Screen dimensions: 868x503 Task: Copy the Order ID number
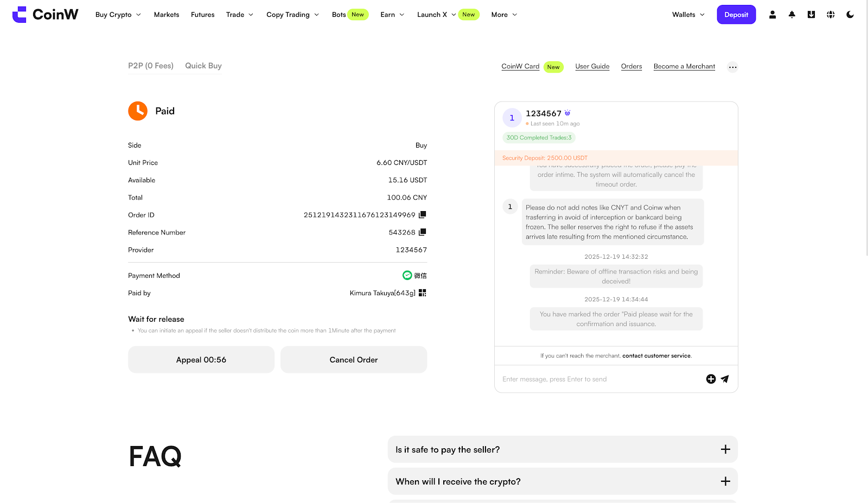(x=422, y=215)
